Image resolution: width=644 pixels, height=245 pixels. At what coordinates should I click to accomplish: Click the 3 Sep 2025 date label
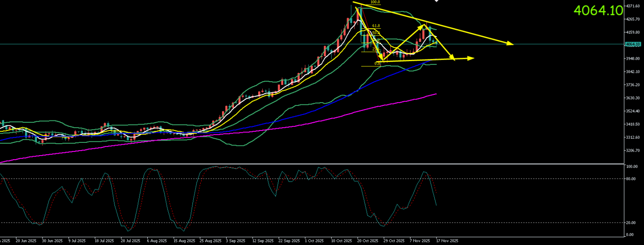236,240
